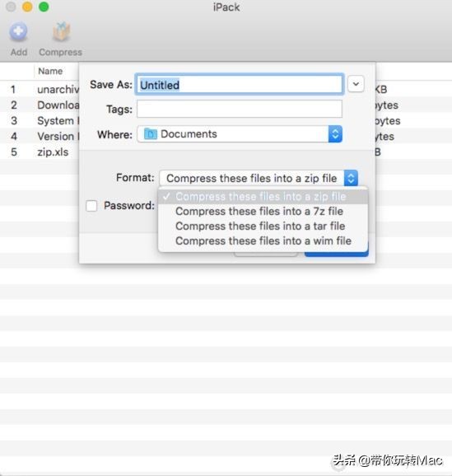The height and width of the screenshot is (476, 452).
Task: Select the zip.xls file row
Action: click(x=40, y=152)
